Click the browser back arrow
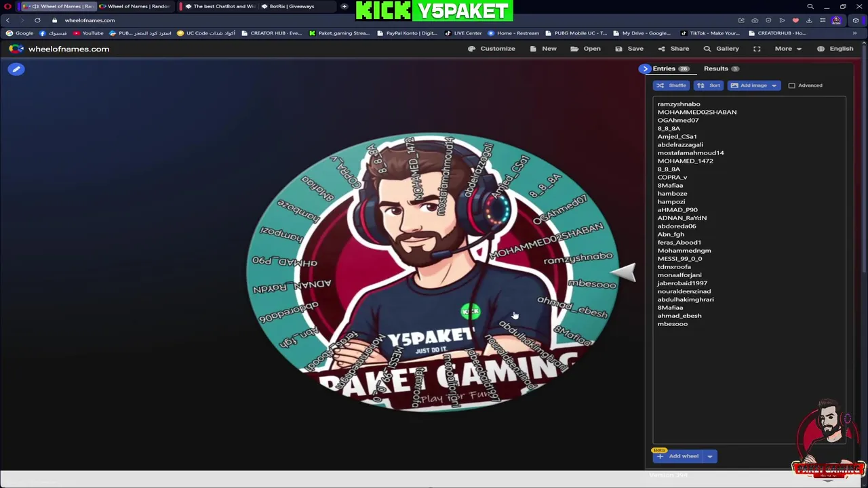 click(7, 20)
